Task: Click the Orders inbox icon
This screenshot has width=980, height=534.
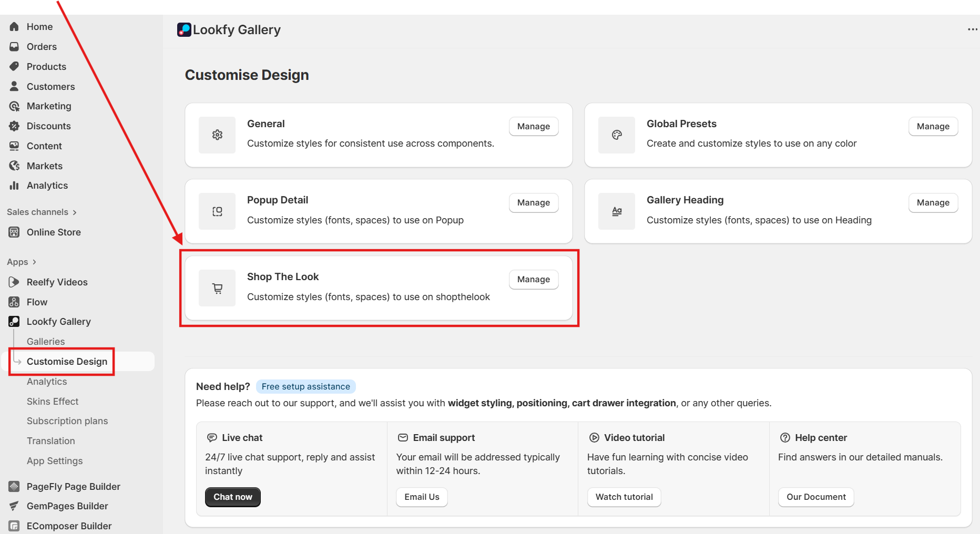Action: (x=14, y=47)
